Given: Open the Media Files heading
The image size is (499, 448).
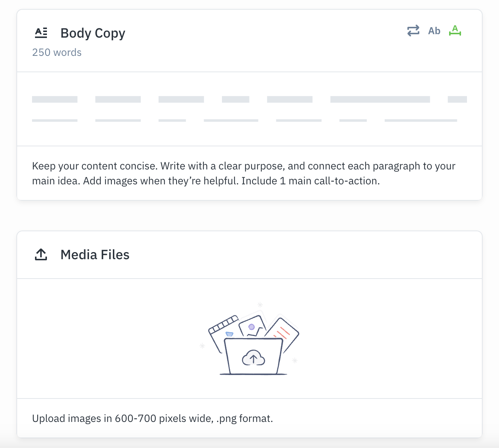Looking at the screenshot, I should (x=95, y=255).
